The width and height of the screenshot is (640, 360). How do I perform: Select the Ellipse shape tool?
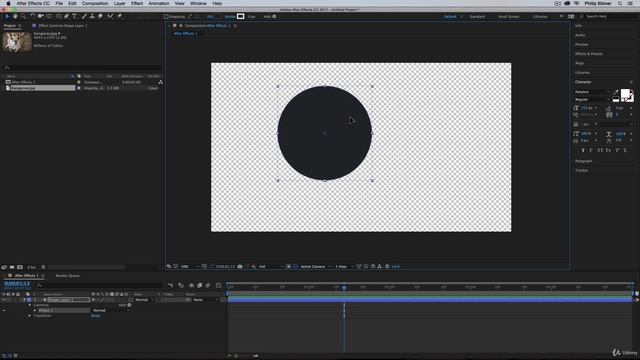click(x=58, y=16)
